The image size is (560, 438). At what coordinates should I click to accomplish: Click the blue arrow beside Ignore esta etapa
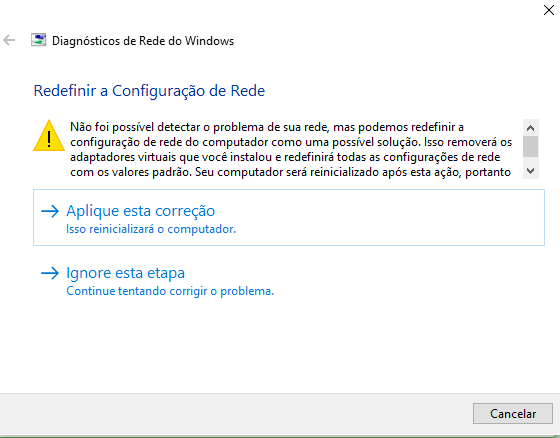pyautogui.click(x=50, y=273)
